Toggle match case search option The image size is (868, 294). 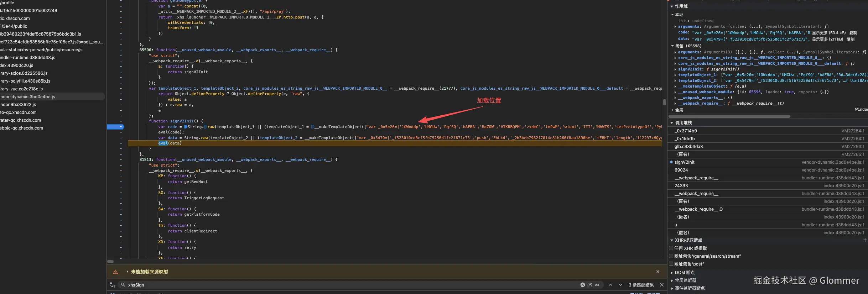[x=597, y=285]
